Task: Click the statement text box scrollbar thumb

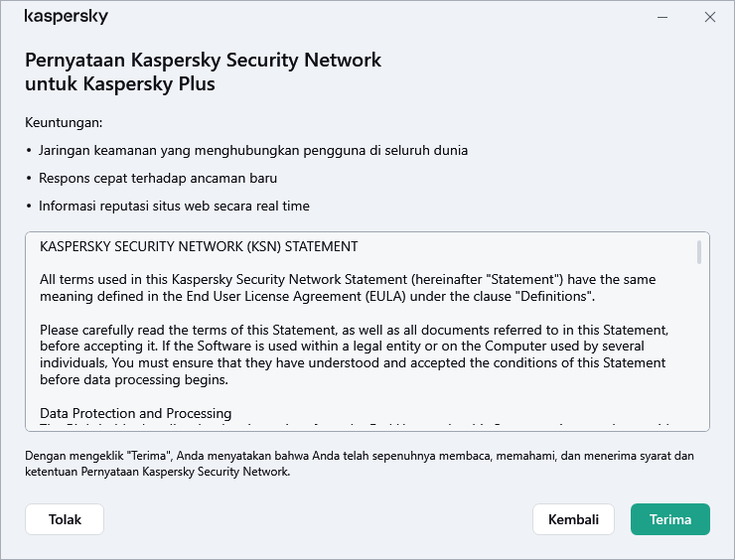Action: [x=699, y=252]
